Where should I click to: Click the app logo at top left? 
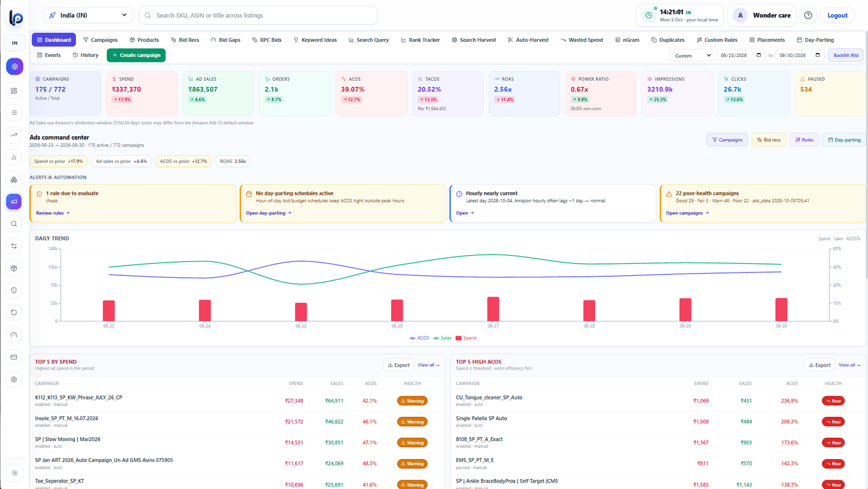[x=16, y=18]
